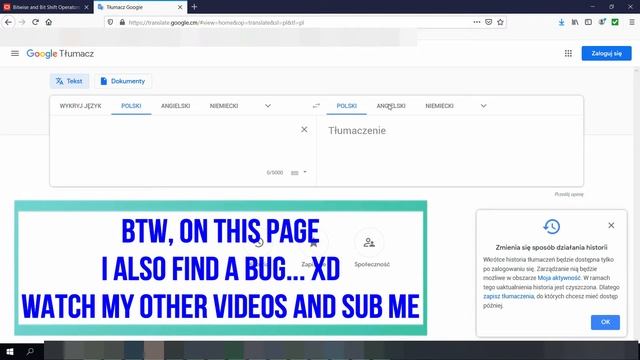Screen dimensions: 640x360
Task: Open the page actions three-dot menu
Action: click(x=477, y=22)
